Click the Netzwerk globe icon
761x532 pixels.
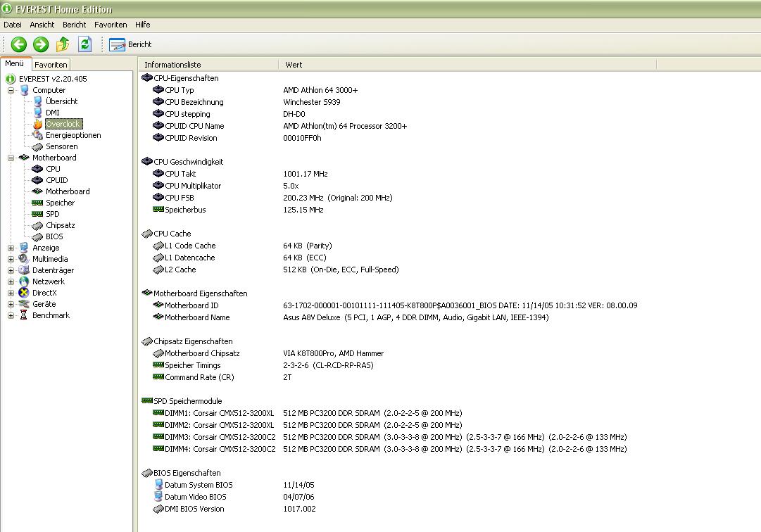pos(24,281)
